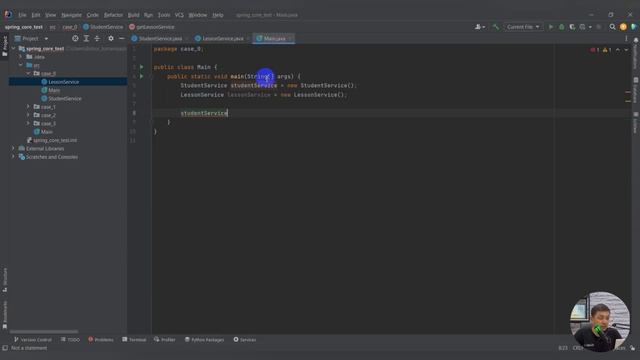
Task: Click Run with Coverage icon
Action: pos(572,27)
